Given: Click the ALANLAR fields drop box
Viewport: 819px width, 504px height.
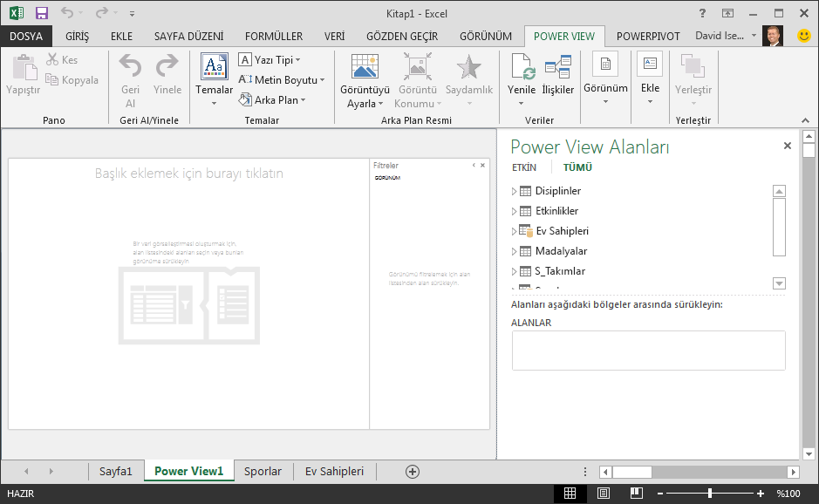Looking at the screenshot, I should click(x=649, y=351).
